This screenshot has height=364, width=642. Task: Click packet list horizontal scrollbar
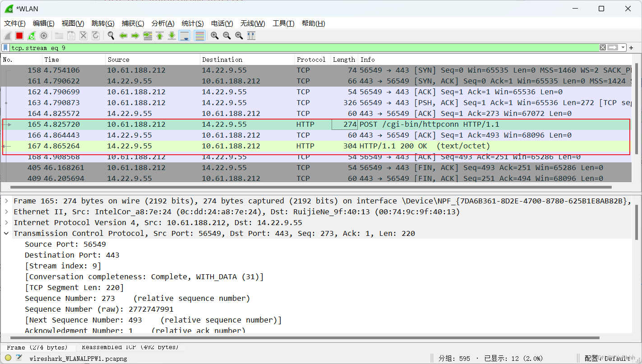pyautogui.click(x=311, y=187)
